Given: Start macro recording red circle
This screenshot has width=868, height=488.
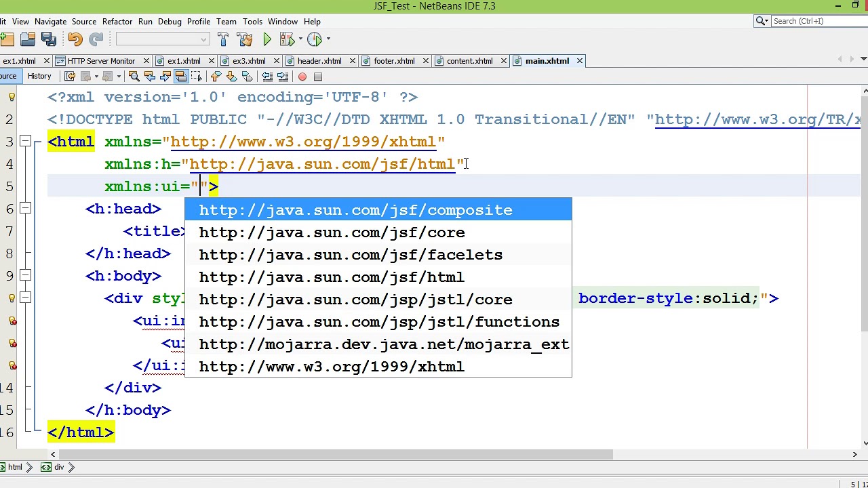Looking at the screenshot, I should click(302, 77).
